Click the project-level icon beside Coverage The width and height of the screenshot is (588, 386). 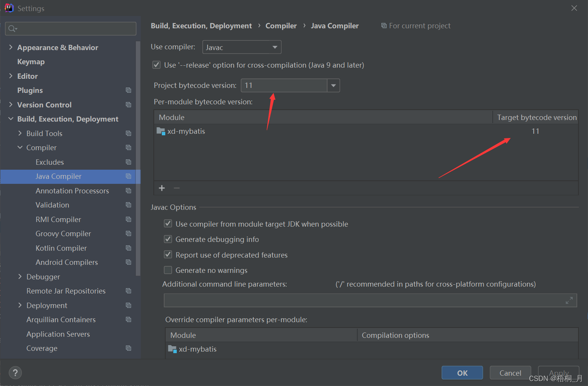click(x=129, y=348)
